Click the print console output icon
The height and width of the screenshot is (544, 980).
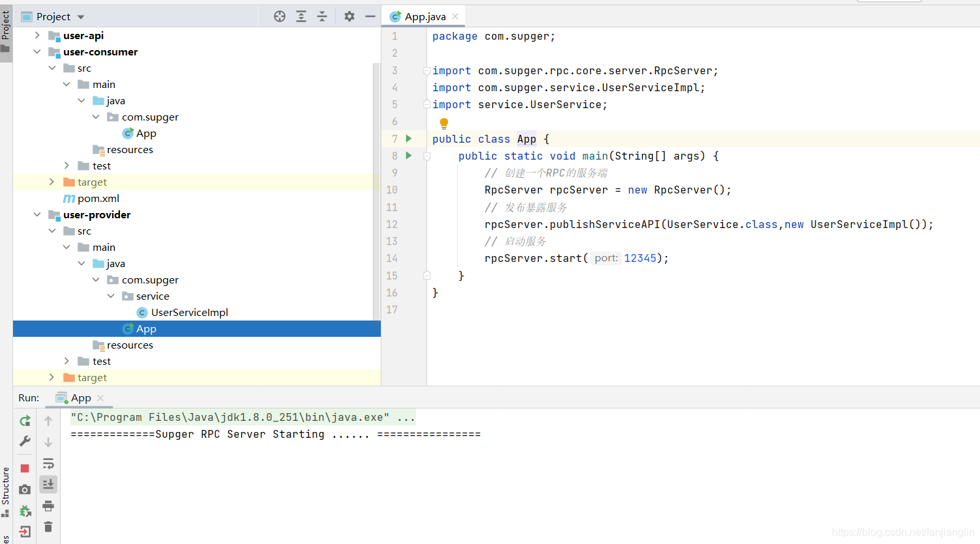[48, 506]
